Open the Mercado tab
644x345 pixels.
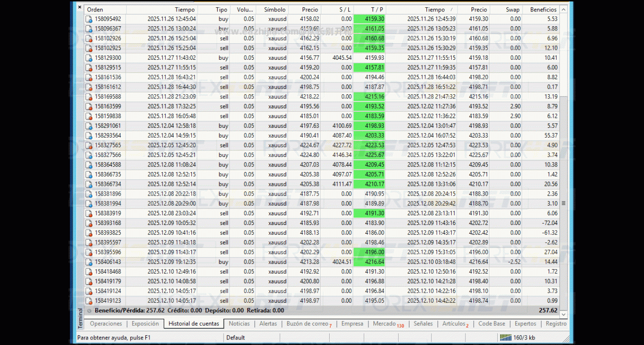(x=388, y=324)
